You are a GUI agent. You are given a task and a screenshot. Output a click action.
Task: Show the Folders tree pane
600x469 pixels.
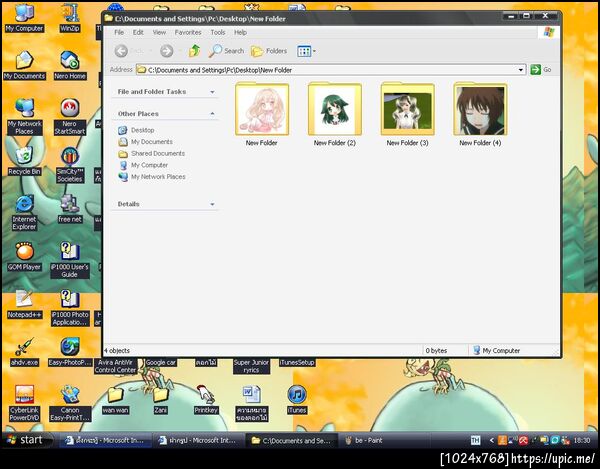pyautogui.click(x=269, y=51)
